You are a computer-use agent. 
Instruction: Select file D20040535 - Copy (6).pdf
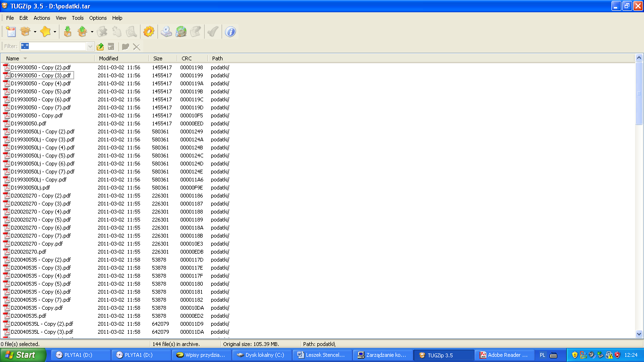click(x=41, y=292)
